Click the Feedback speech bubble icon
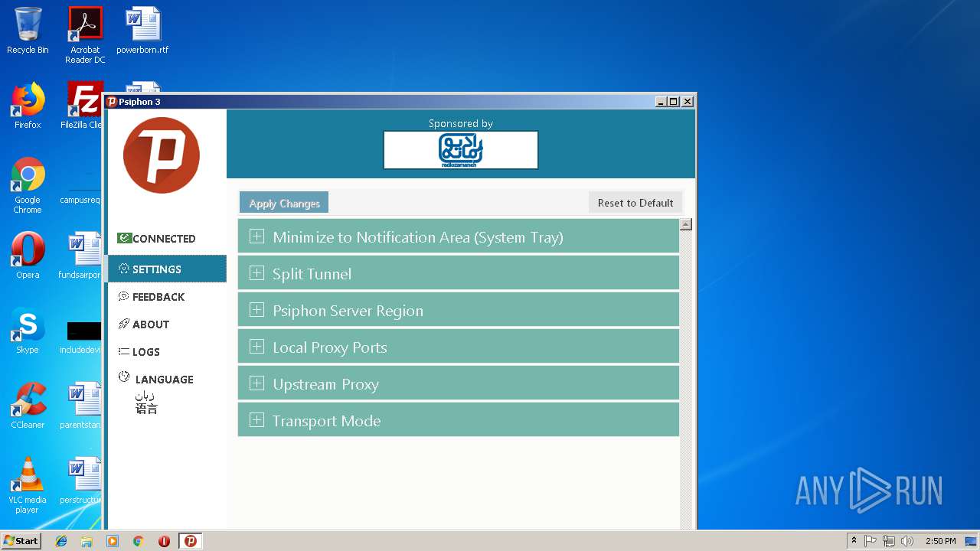The width and height of the screenshot is (980, 551). 124,296
